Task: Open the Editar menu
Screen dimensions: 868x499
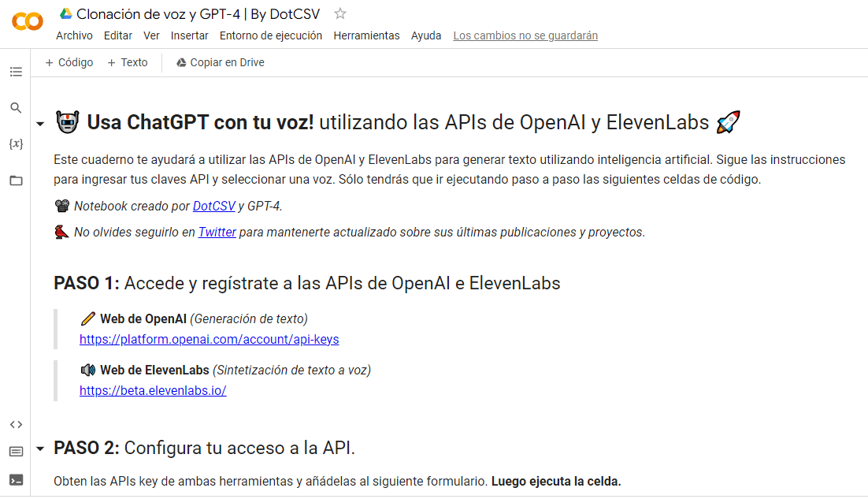Action: point(118,35)
